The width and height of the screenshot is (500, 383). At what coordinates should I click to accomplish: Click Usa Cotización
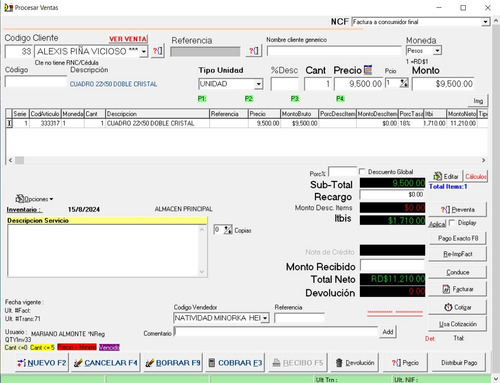click(457, 324)
